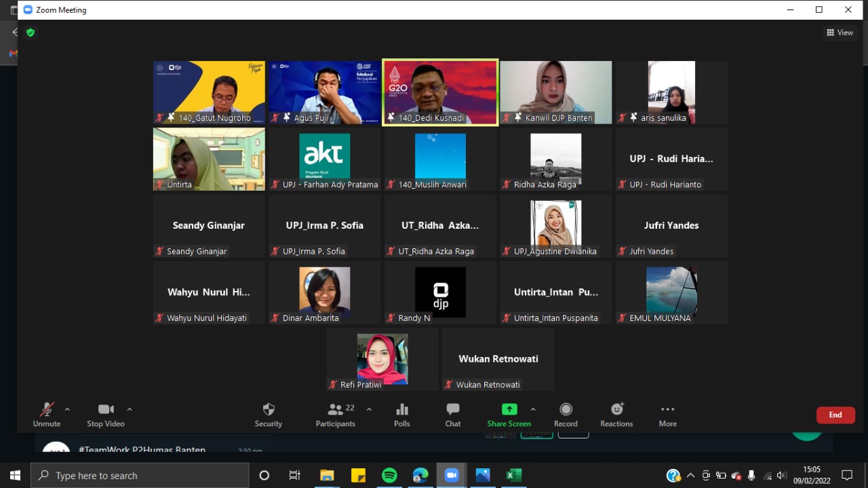Open Spotify from the taskbar

[x=389, y=476]
